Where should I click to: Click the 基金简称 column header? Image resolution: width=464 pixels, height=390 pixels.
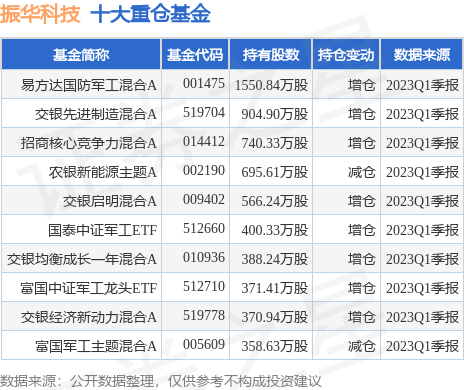click(81, 55)
